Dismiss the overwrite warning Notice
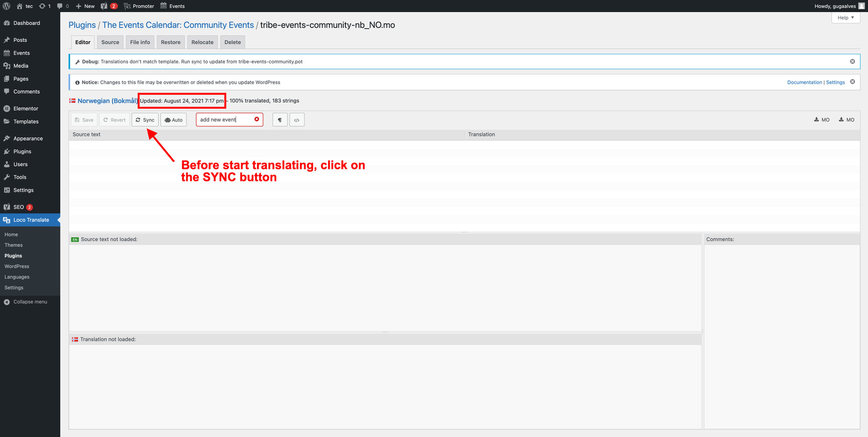868x437 pixels. point(852,82)
